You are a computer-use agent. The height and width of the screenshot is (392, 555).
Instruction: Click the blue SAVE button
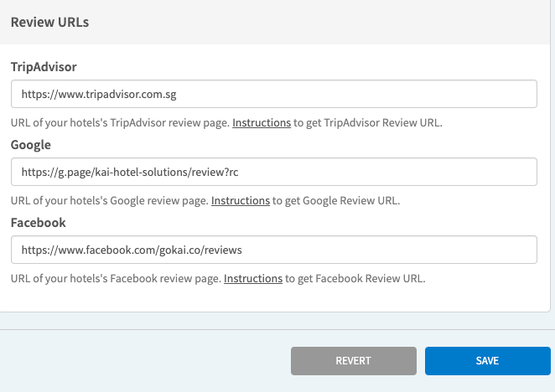(x=487, y=361)
